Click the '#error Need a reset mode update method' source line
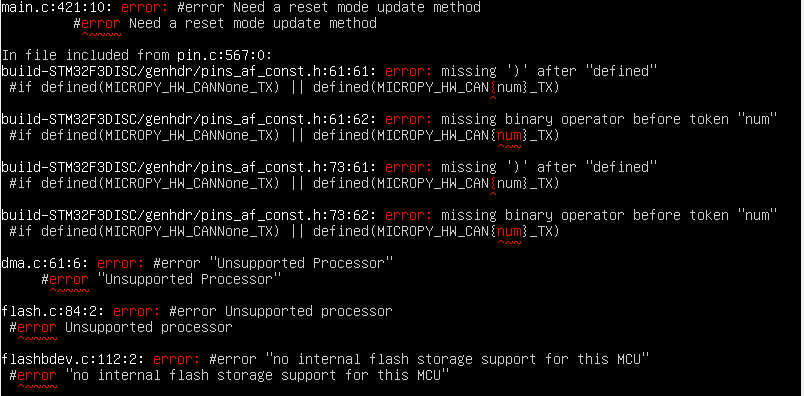The image size is (804, 396). (225, 24)
